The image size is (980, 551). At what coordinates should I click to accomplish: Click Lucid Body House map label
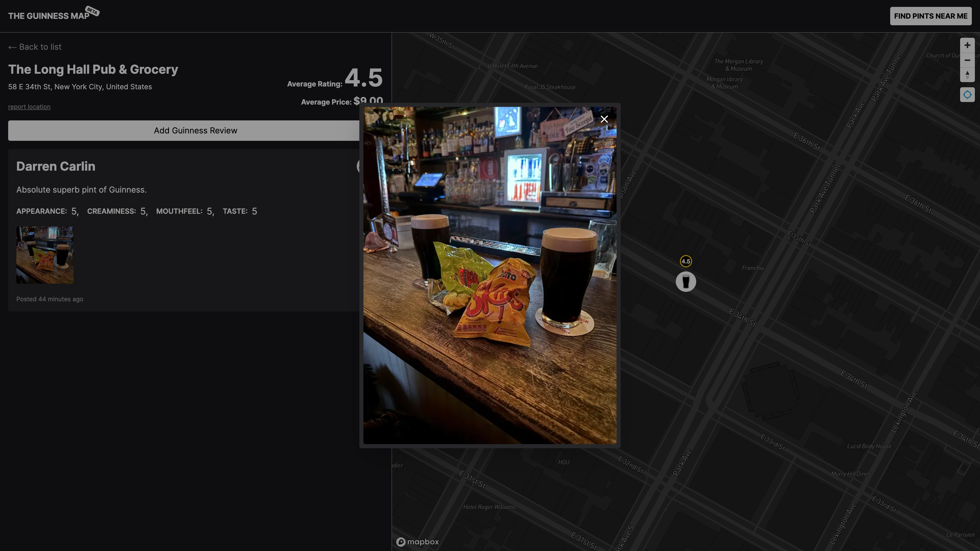point(869,446)
